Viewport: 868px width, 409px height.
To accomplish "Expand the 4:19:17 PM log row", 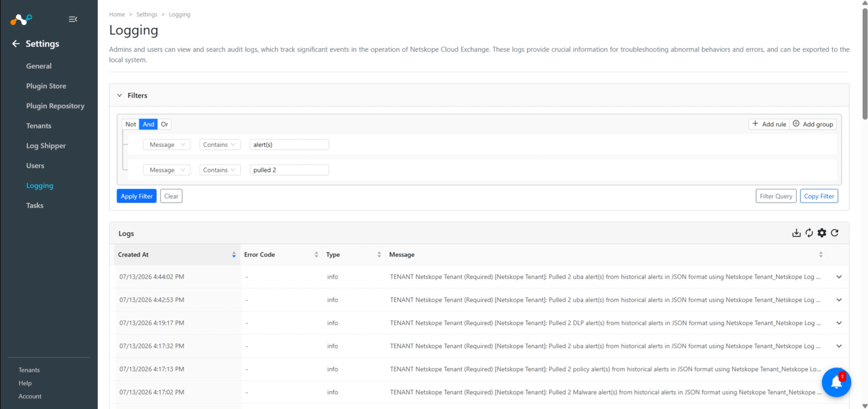I will click(x=839, y=323).
